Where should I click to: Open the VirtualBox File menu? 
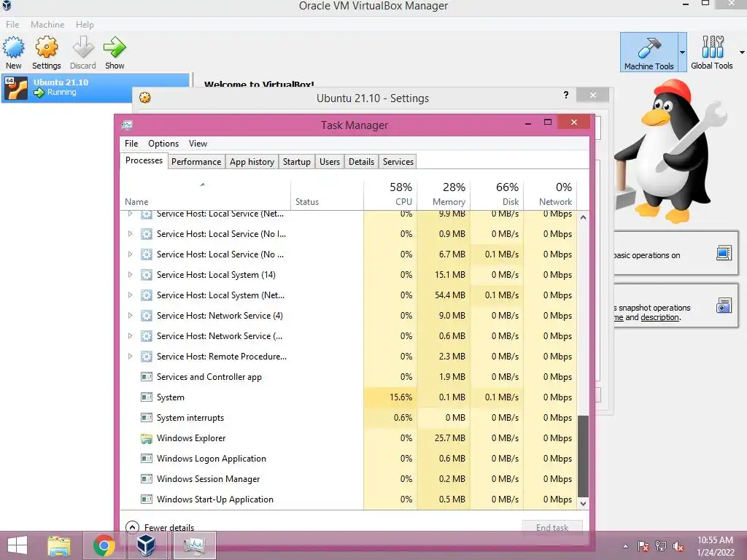[x=12, y=24]
